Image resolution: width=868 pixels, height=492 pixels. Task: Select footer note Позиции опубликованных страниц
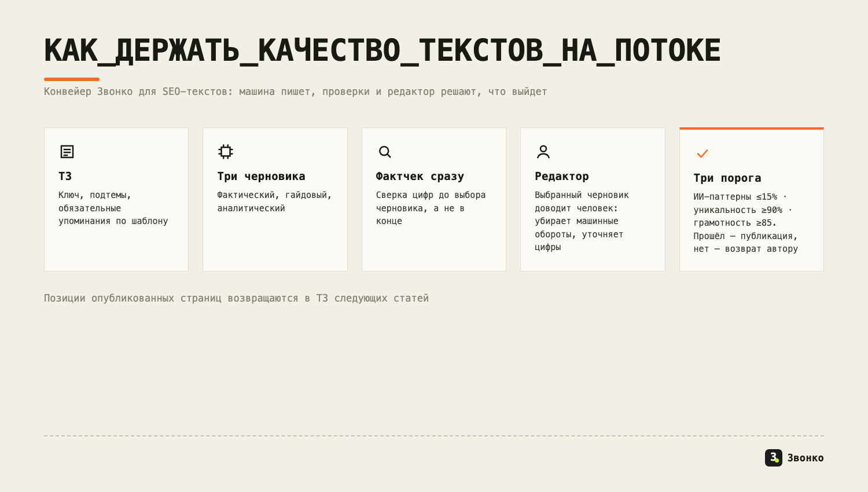[x=236, y=298]
